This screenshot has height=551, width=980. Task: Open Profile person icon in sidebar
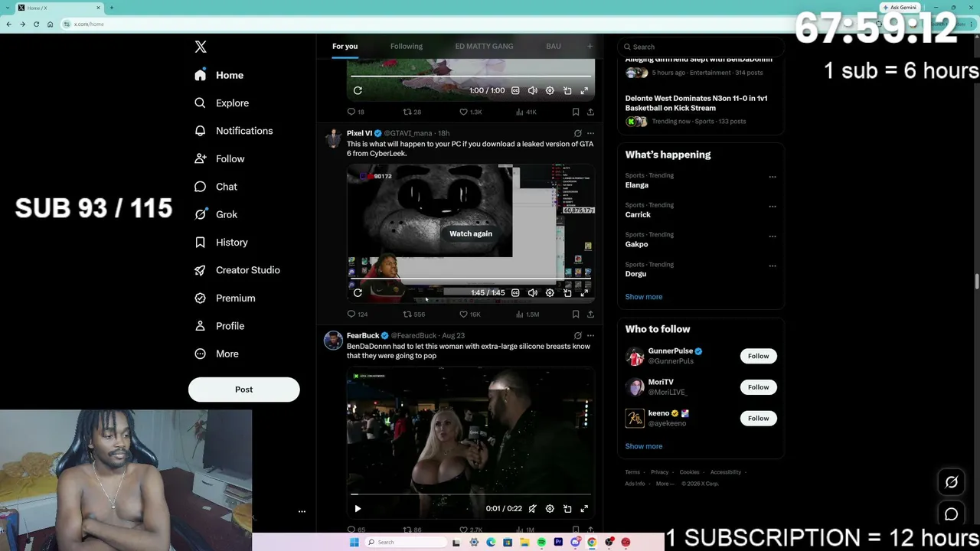pyautogui.click(x=200, y=326)
